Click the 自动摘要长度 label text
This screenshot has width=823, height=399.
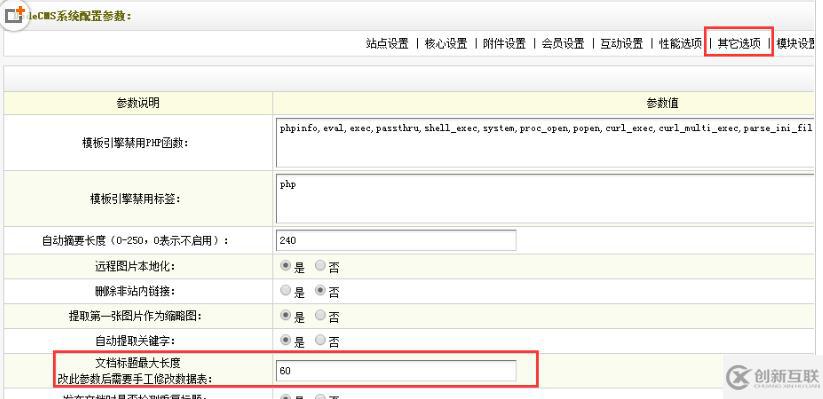[x=135, y=241]
